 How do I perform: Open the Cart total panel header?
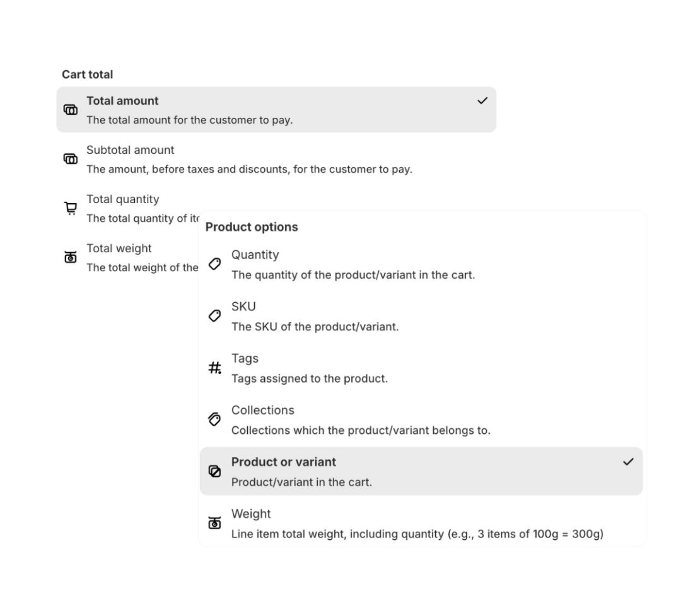click(87, 74)
